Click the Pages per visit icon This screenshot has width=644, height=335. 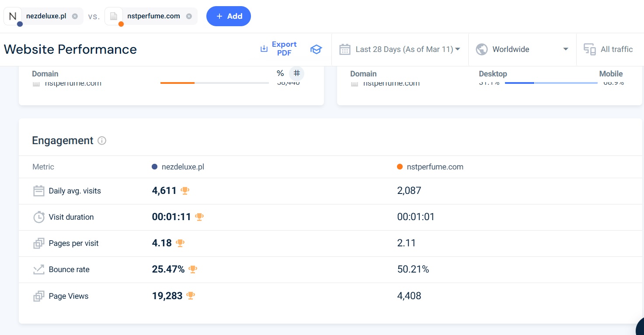pyautogui.click(x=39, y=243)
